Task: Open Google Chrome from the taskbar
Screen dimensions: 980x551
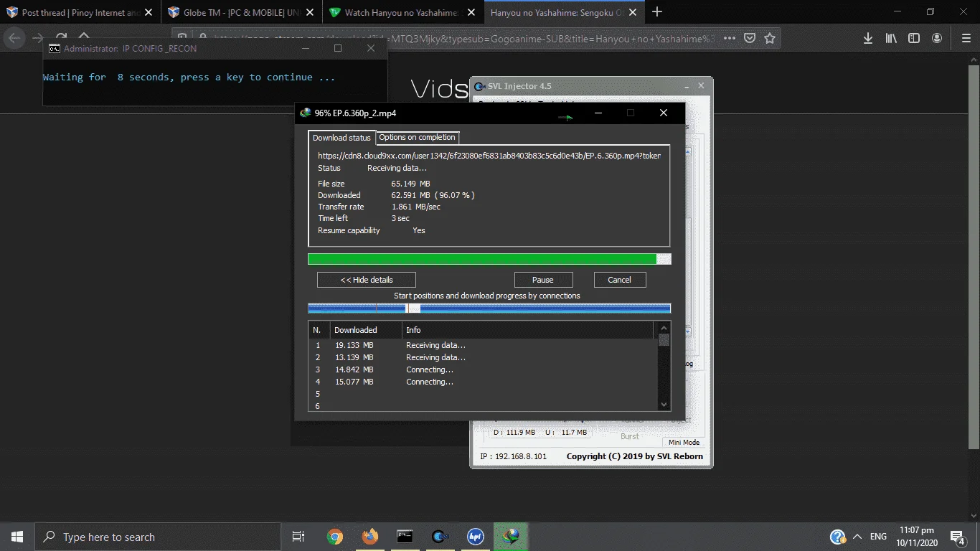Action: click(334, 537)
